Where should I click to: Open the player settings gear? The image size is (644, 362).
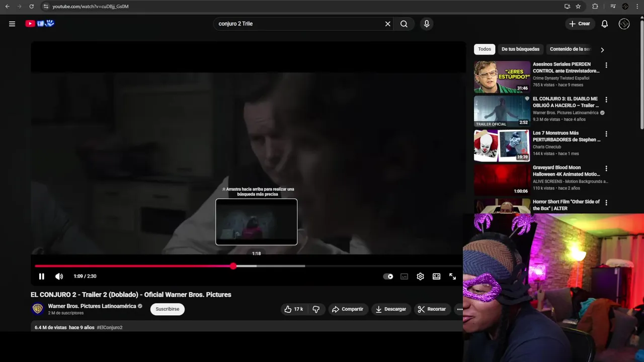click(x=420, y=277)
